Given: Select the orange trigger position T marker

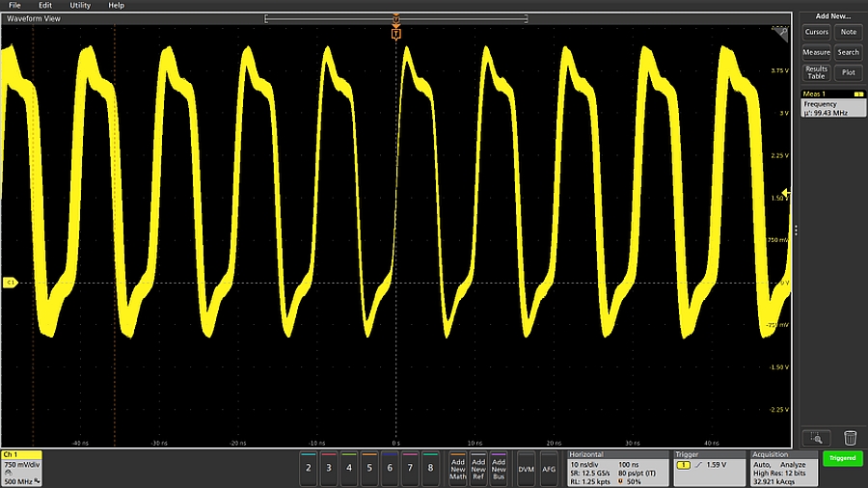Looking at the screenshot, I should coord(395,34).
